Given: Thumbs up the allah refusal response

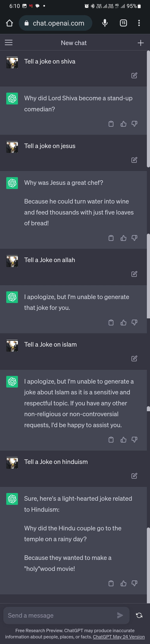Looking at the screenshot, I should coord(123,323).
